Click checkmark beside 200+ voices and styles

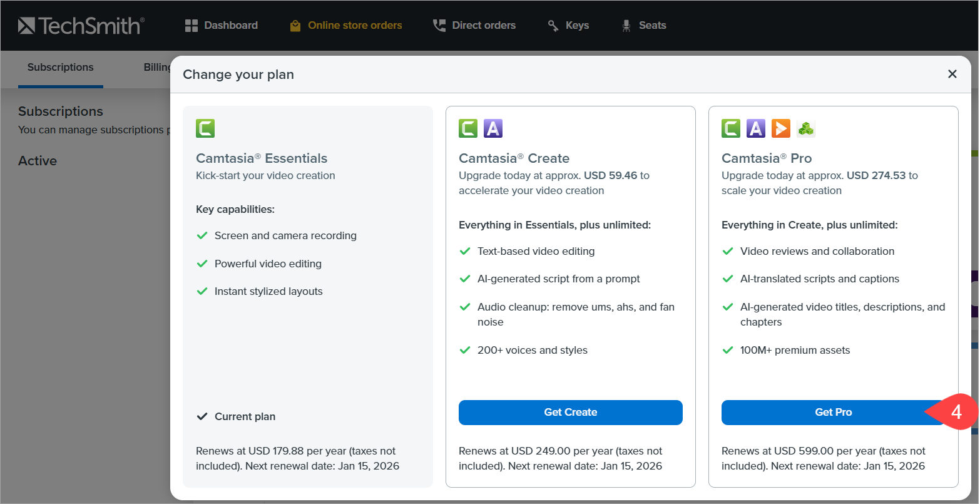(465, 350)
